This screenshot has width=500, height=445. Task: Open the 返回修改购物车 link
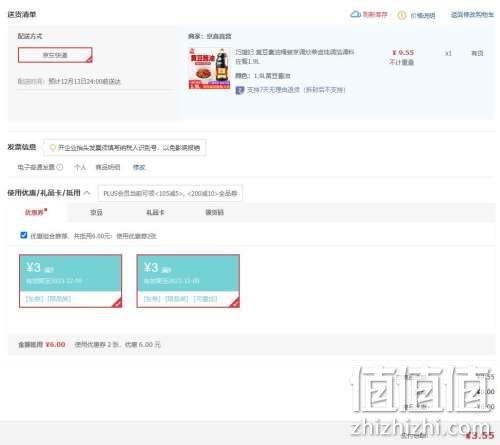click(x=472, y=15)
